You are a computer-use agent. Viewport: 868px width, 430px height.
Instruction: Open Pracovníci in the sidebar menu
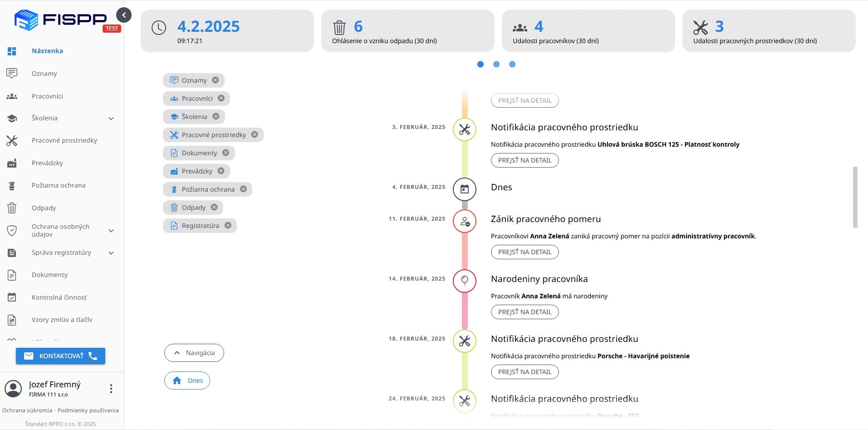pos(47,96)
